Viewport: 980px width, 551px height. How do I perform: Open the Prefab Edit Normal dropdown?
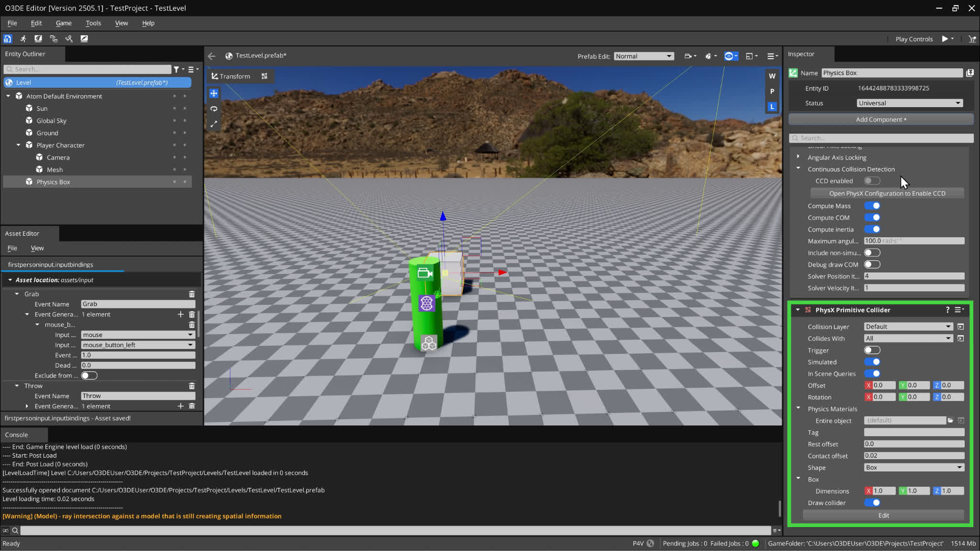644,56
